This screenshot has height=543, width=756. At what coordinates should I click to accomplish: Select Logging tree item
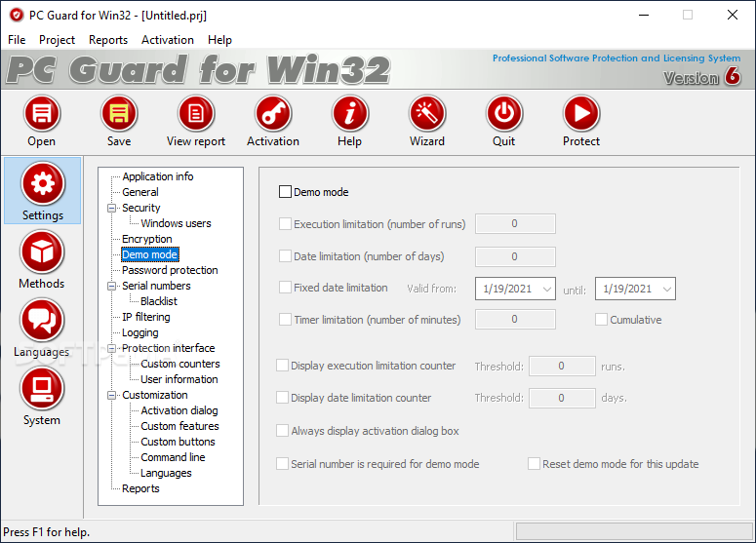(140, 332)
